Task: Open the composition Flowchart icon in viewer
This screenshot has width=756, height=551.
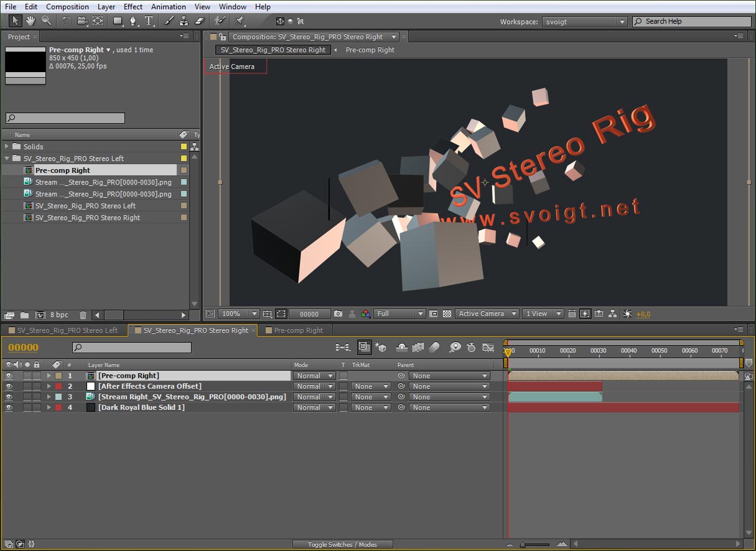Action: tap(613, 314)
